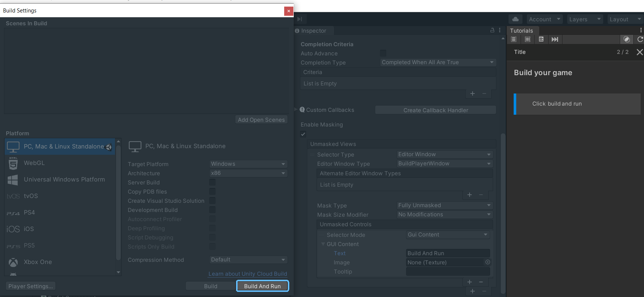Screen dimensions: 644x297
Task: Open the Learn about Unity Cloud Build link
Action: pos(247,274)
